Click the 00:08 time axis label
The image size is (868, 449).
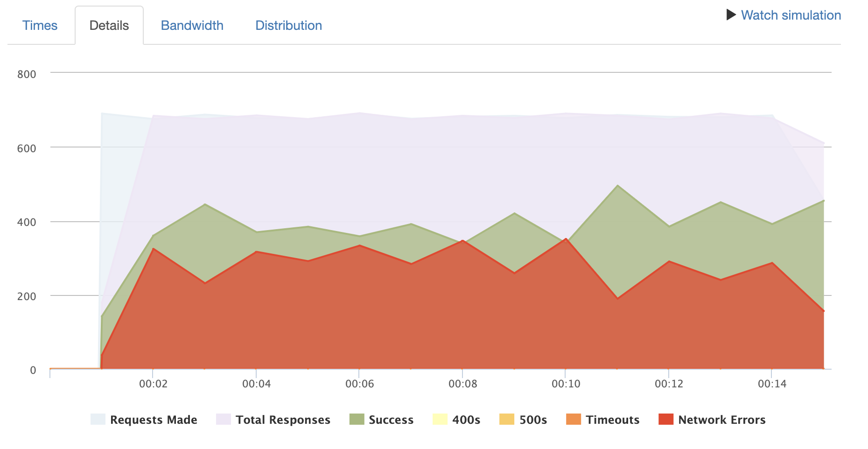[x=462, y=384]
